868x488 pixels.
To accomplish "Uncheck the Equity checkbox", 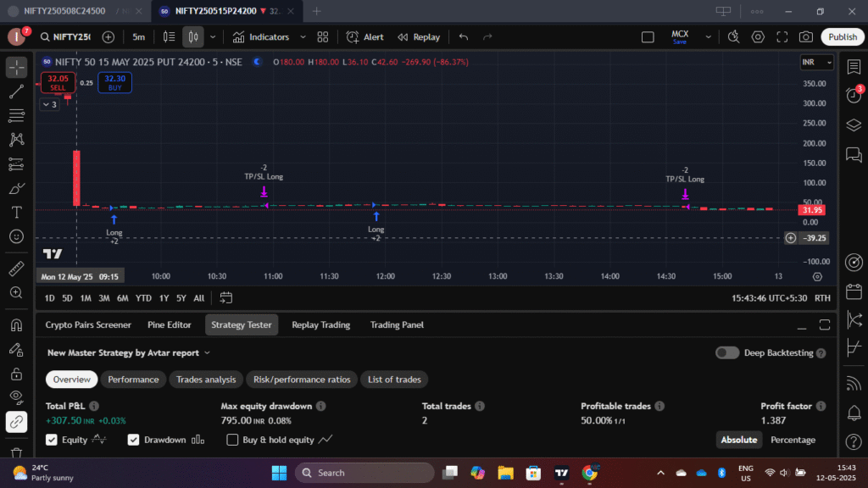I will (x=52, y=440).
